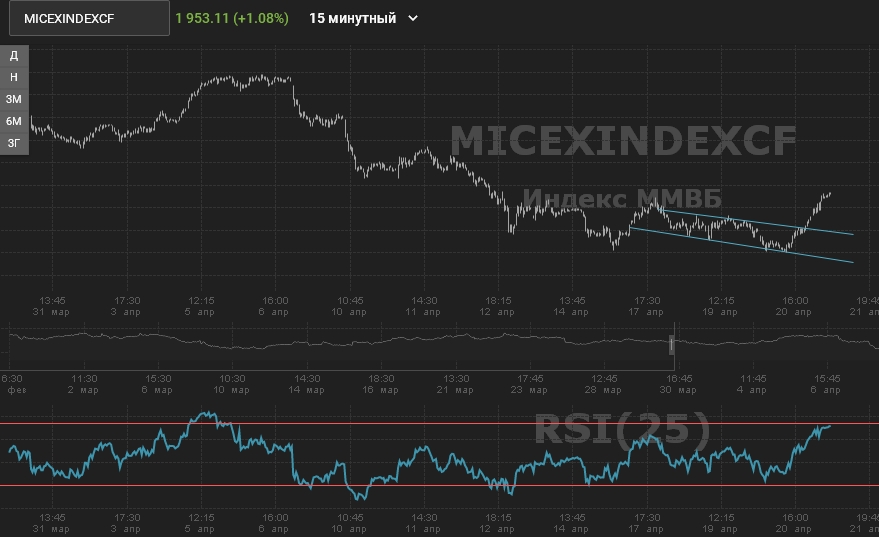Click the '30 мар' 16:45 navigator axis label

(x=679, y=385)
